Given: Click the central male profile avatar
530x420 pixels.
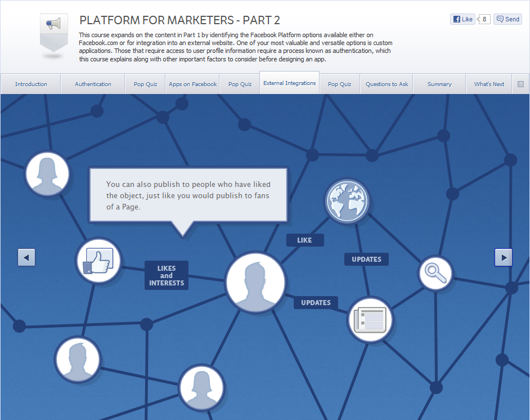Looking at the screenshot, I should pyautogui.click(x=255, y=282).
